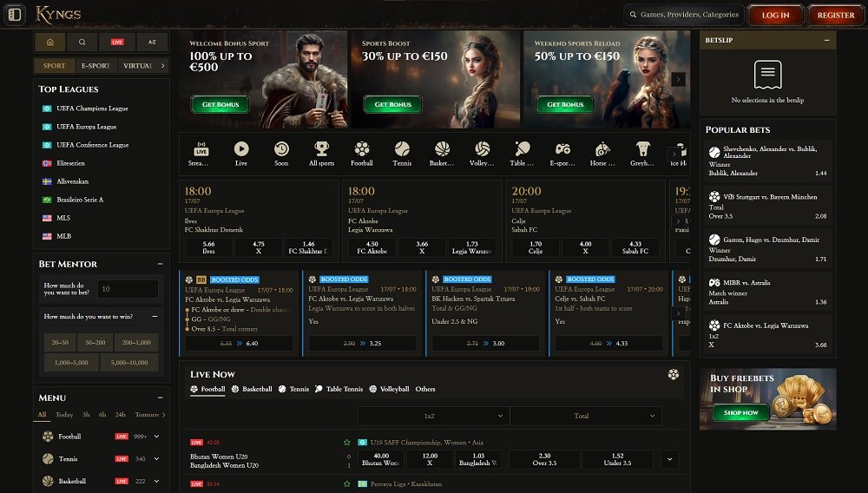Click the search icon in top search bar
868x493 pixels.
click(x=633, y=15)
